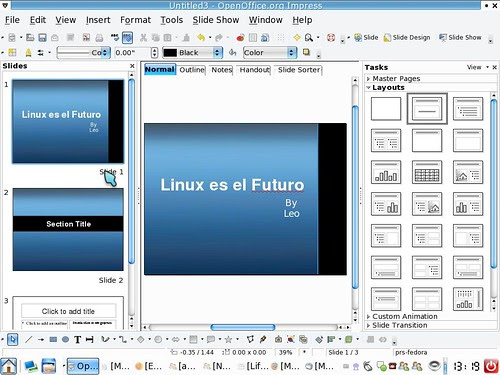Activate the Select arrow tool
This screenshot has height=375, width=500.
coord(12,340)
